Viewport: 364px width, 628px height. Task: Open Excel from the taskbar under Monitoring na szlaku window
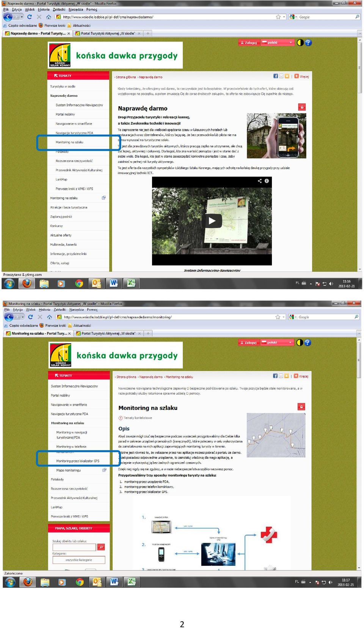(132, 582)
